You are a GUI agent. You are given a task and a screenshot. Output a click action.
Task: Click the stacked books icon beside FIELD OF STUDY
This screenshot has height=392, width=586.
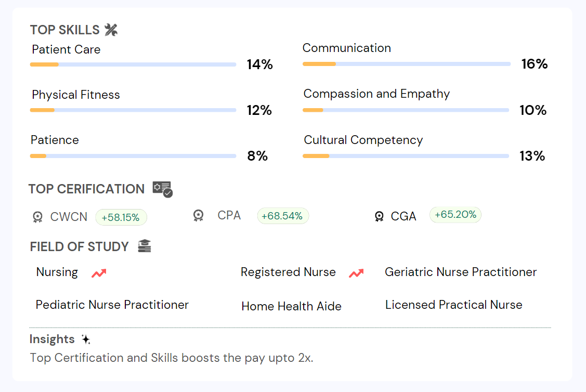coord(145,245)
